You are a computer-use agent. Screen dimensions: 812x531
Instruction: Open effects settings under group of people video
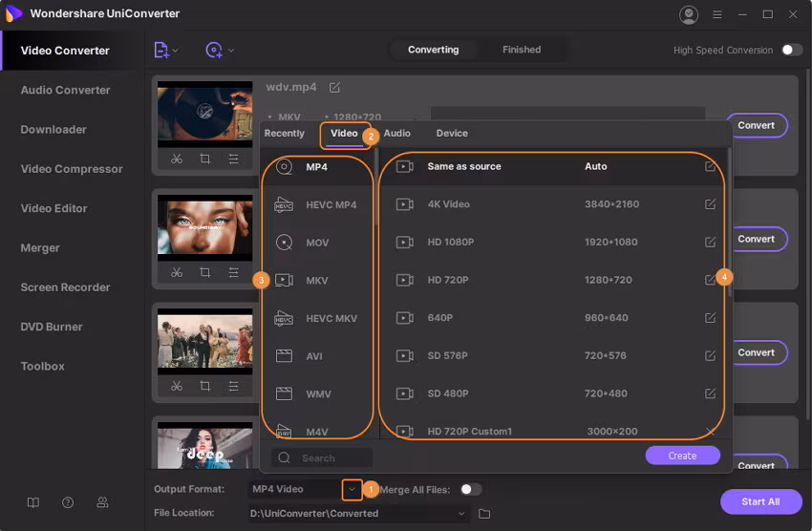(x=233, y=386)
